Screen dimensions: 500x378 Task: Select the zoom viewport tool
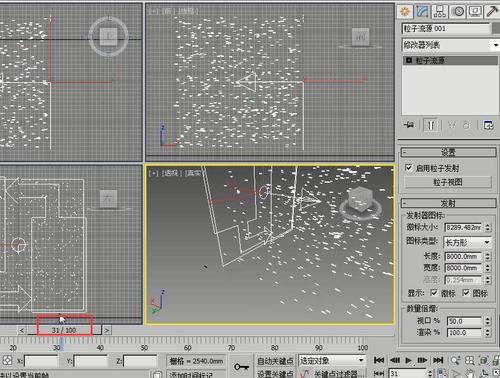[455, 360]
